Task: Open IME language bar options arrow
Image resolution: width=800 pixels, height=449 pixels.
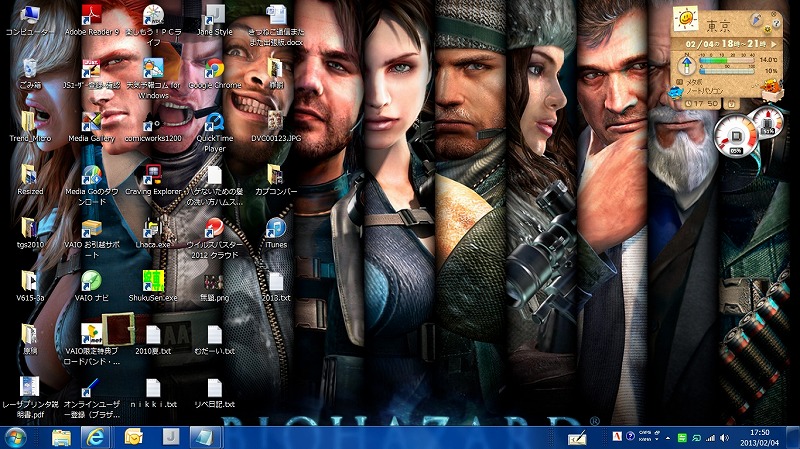Action: pyautogui.click(x=657, y=440)
